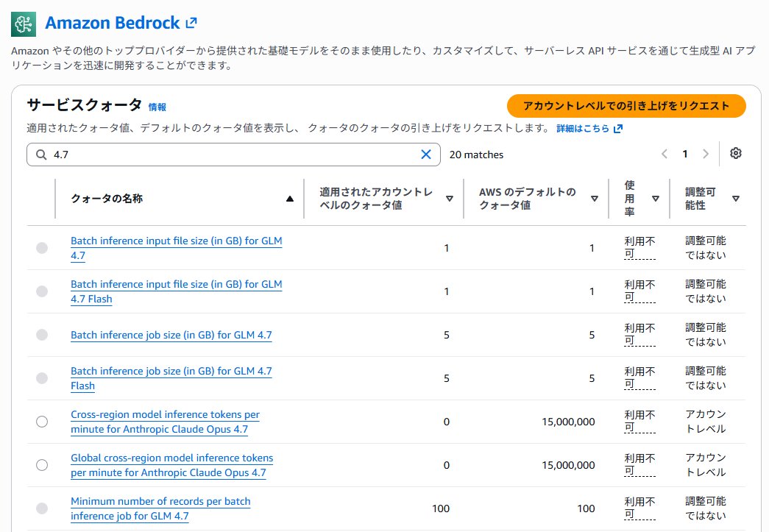This screenshot has height=532, width=769.
Task: Click page number 1 in pagination
Action: [x=684, y=154]
